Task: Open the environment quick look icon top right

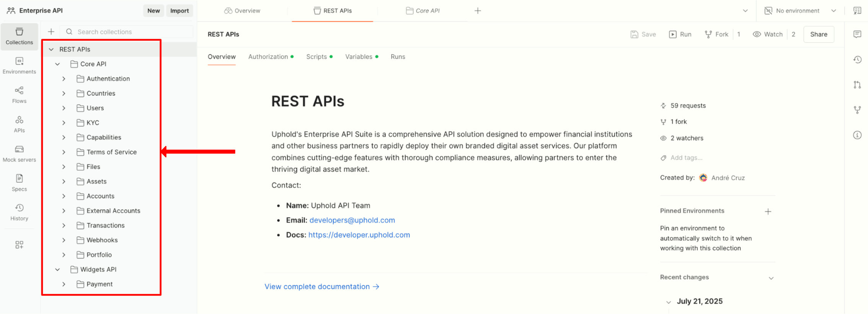Action: [x=857, y=11]
